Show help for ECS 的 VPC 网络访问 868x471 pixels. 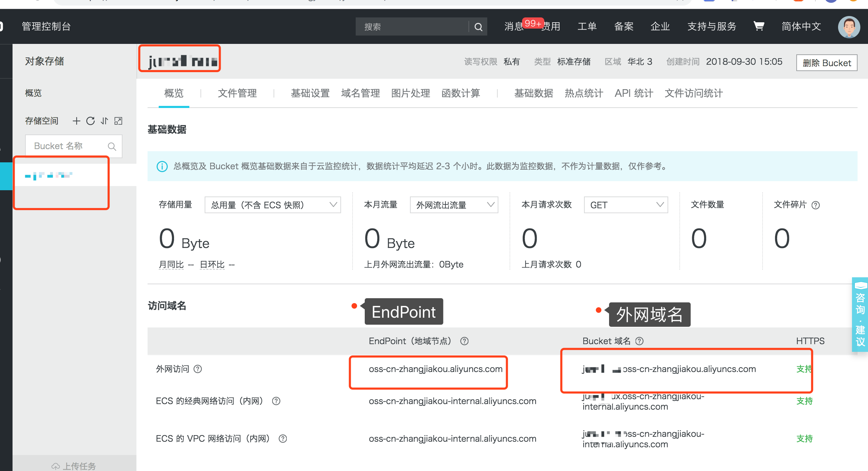283,439
